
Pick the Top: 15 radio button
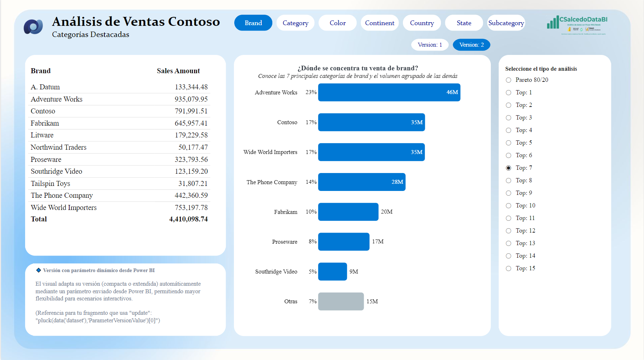coord(508,268)
